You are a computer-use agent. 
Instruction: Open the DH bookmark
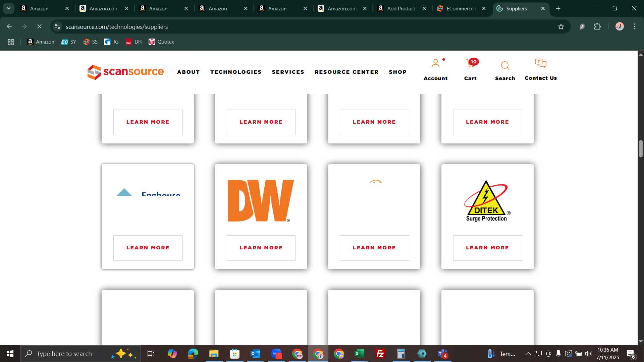(133, 42)
